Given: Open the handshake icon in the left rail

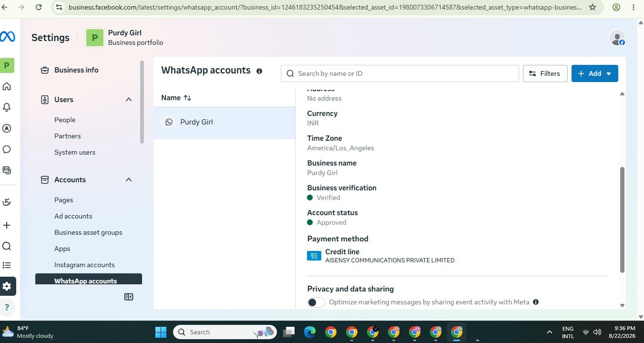Looking at the screenshot, I should coord(7,202).
